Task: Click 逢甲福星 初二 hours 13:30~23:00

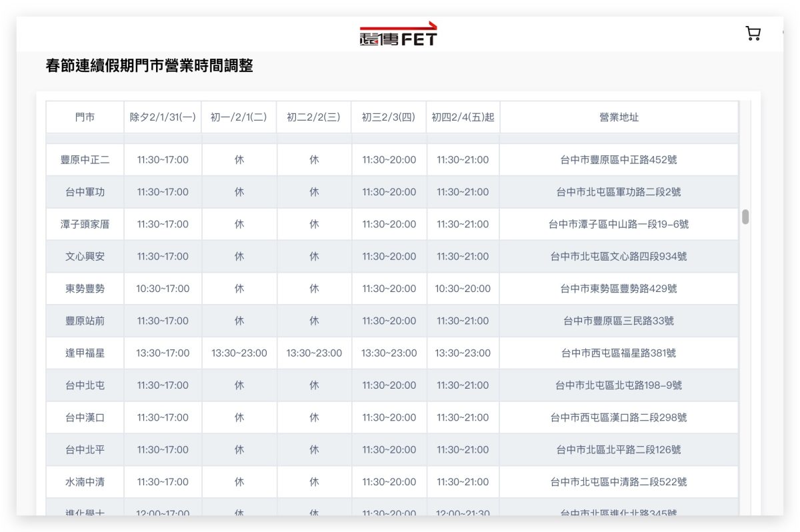Action: click(x=314, y=353)
